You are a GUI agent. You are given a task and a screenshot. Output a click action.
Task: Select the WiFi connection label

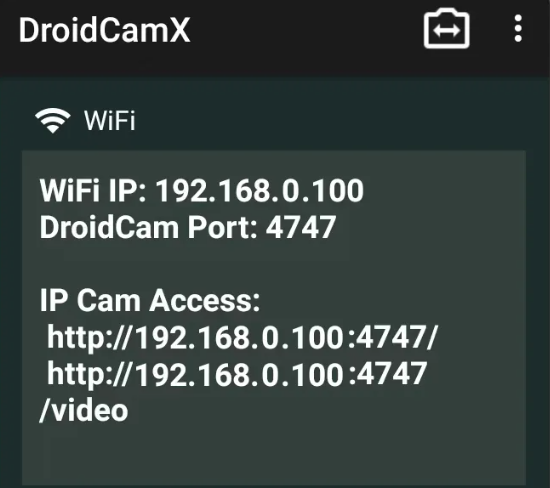109,120
